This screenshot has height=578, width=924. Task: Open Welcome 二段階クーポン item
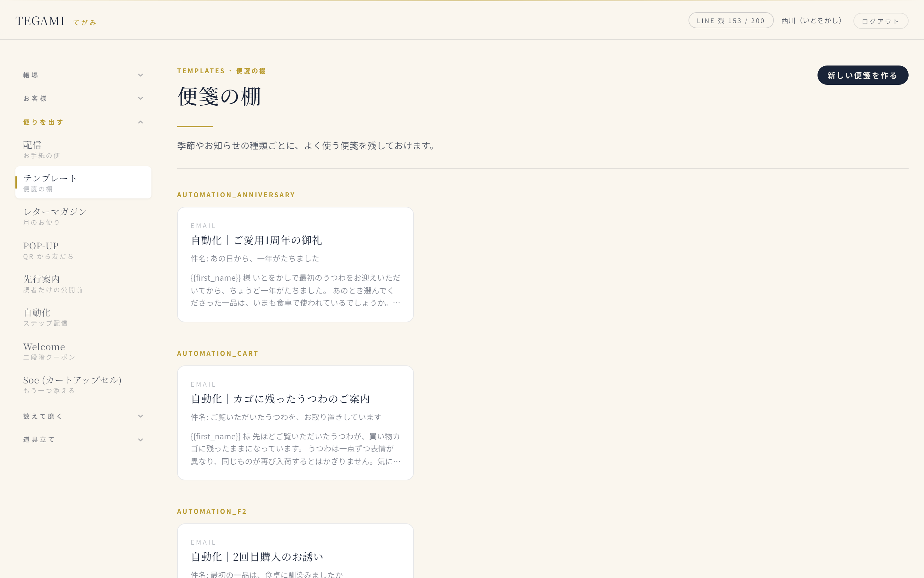click(83, 351)
